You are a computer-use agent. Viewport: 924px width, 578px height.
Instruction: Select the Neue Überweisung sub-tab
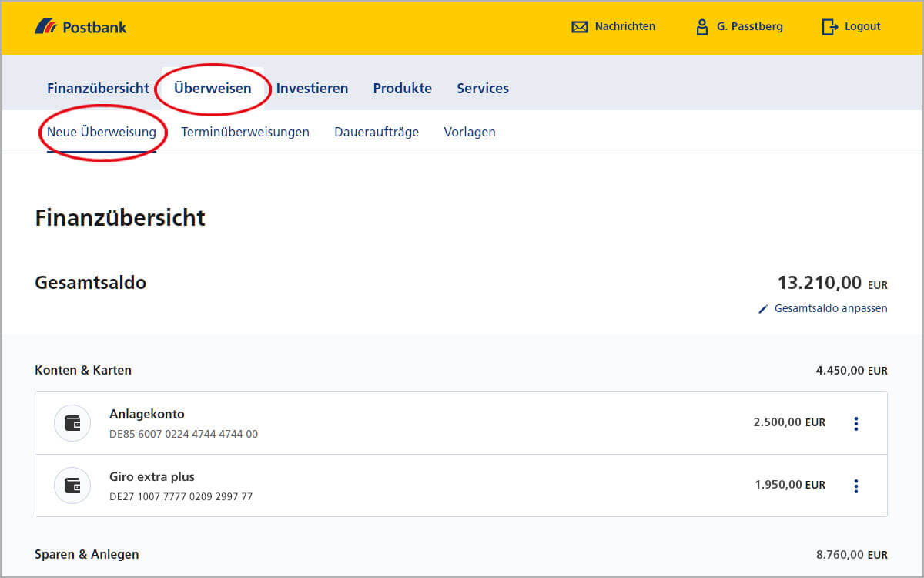102,132
